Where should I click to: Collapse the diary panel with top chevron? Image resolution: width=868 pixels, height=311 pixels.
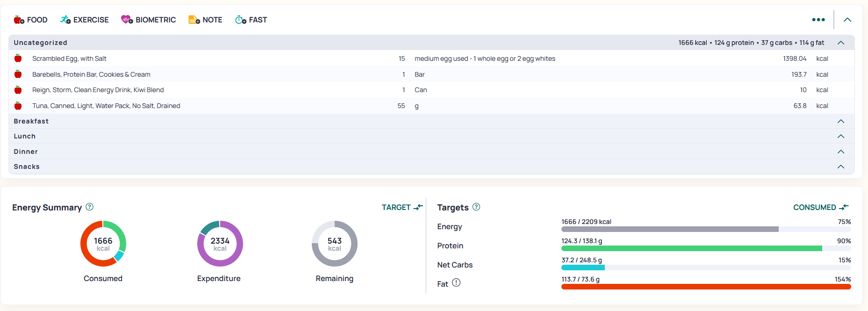(847, 20)
